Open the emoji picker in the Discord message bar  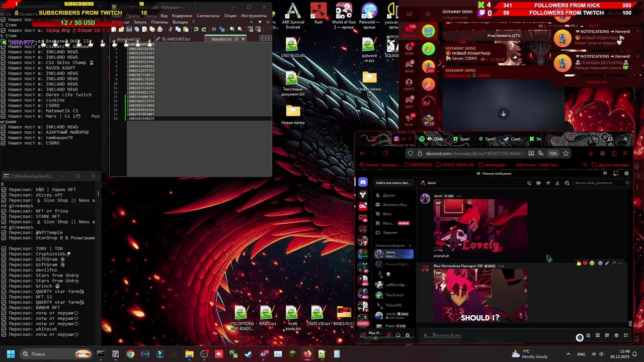[x=616, y=335]
